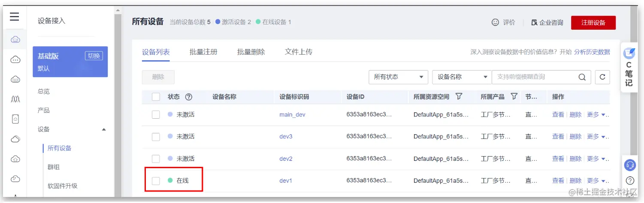This screenshot has width=644, height=203.
Task: Open 产品 in the sidebar
Action: point(44,111)
